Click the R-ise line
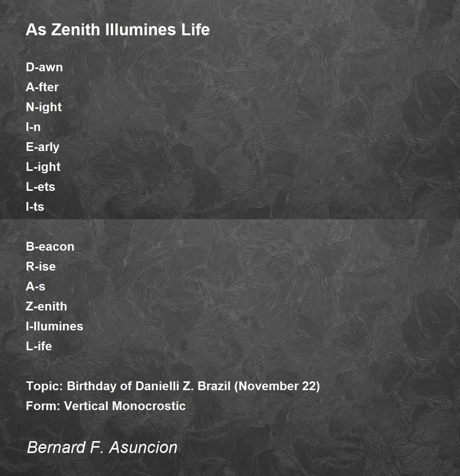460x476 pixels. [x=41, y=266]
